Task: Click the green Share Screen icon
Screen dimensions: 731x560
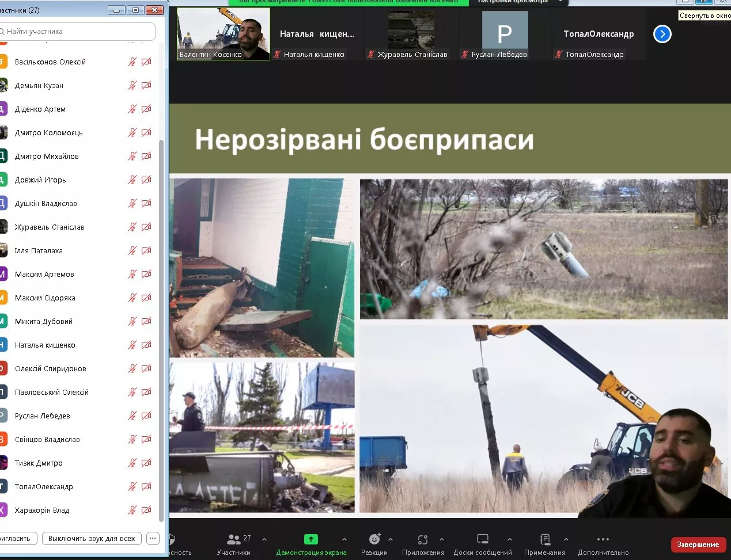Action: click(310, 539)
